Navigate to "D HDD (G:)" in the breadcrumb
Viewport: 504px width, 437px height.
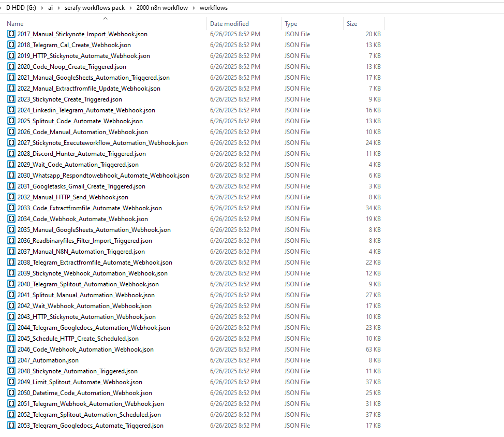[x=21, y=8]
